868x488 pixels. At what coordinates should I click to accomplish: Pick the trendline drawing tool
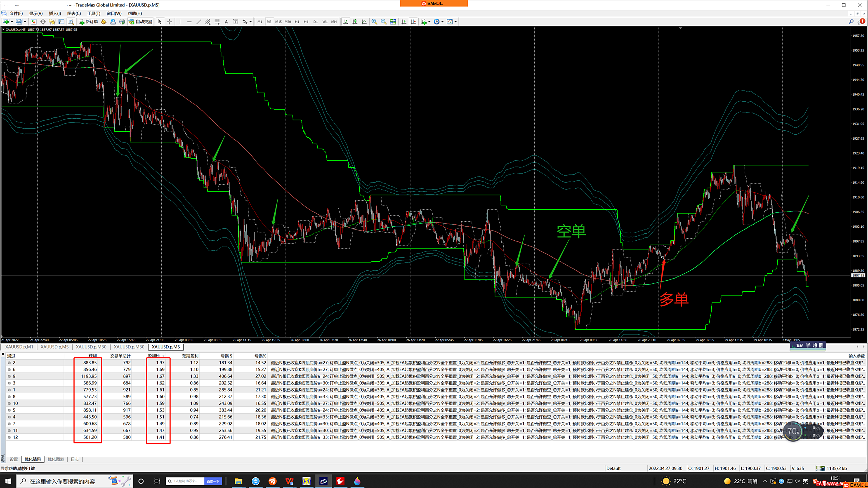pyautogui.click(x=198, y=21)
